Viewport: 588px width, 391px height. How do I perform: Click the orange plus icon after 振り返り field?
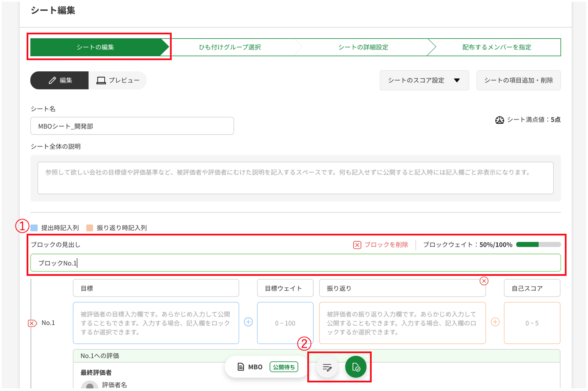tap(495, 322)
